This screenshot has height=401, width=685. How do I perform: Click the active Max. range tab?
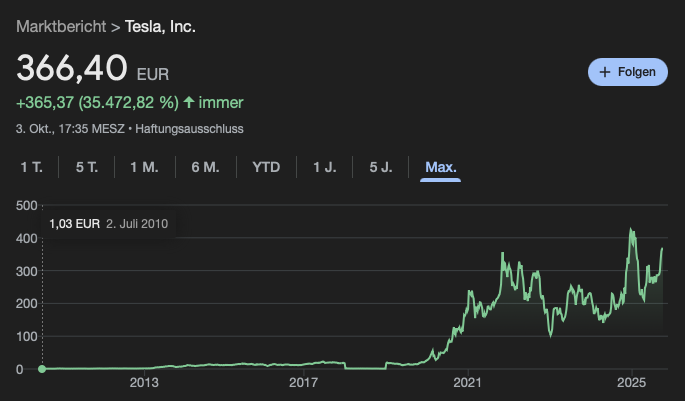[441, 167]
